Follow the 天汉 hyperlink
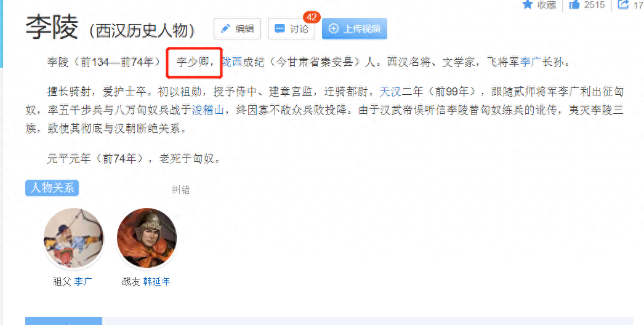The image size is (644, 325). pos(390,92)
